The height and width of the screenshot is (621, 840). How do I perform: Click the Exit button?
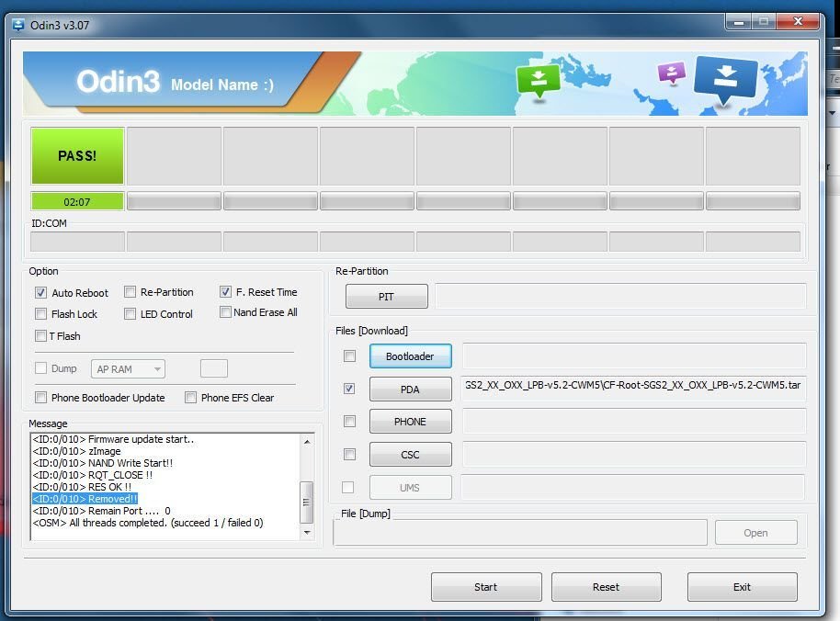tap(742, 587)
